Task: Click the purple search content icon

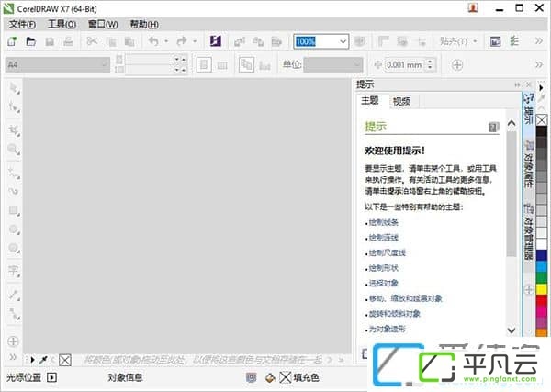Action: click(216, 41)
